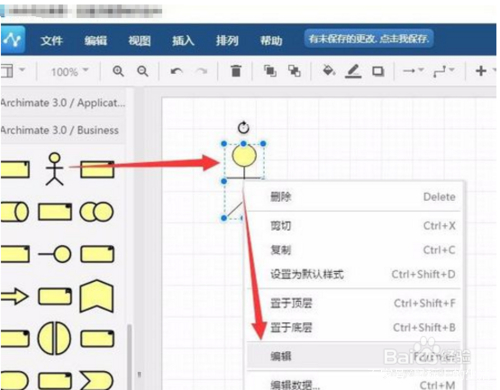Screen dimensions: 500x390
Task: Collapse Archimate 3.0 / Business section
Action: point(63,130)
